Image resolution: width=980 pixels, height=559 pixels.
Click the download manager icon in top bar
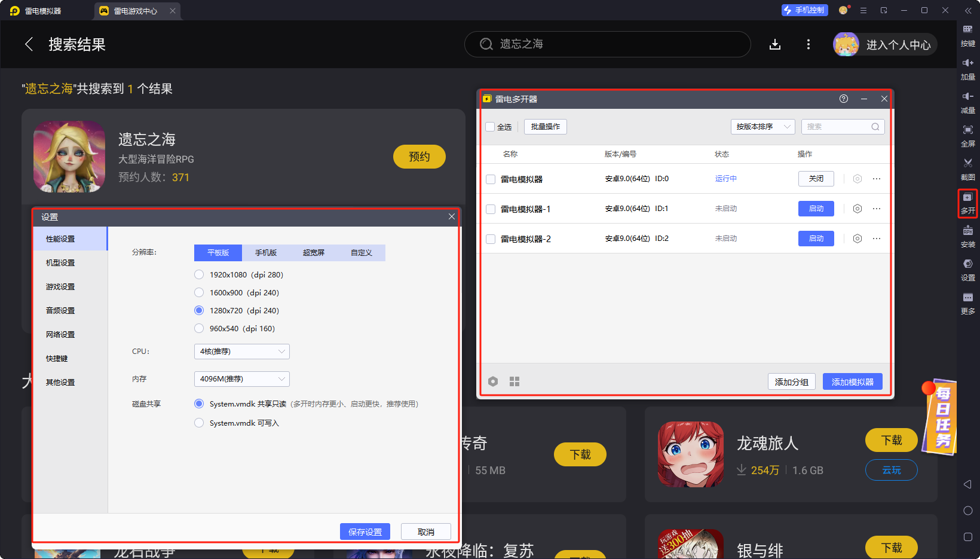775,44
